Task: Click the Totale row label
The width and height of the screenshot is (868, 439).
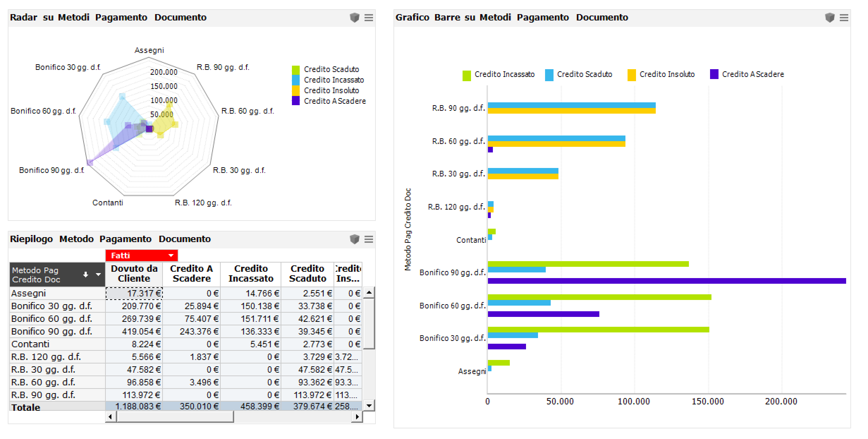Action: [x=25, y=407]
